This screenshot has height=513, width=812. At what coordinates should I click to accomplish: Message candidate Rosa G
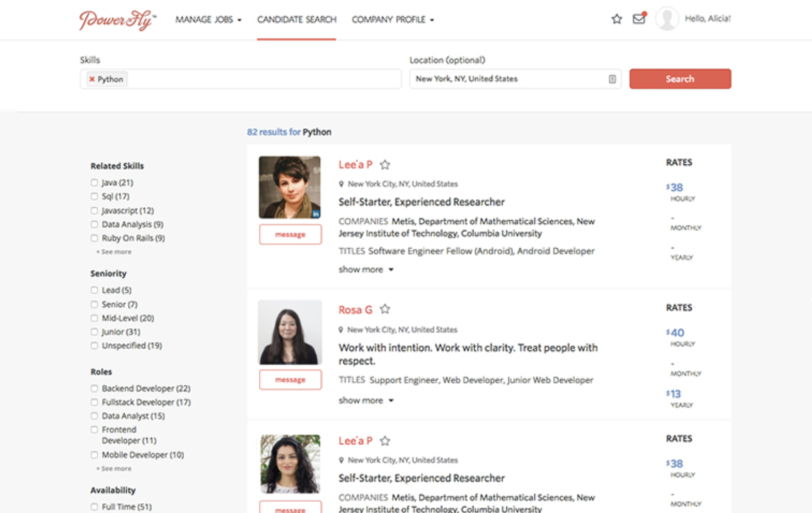click(x=290, y=379)
